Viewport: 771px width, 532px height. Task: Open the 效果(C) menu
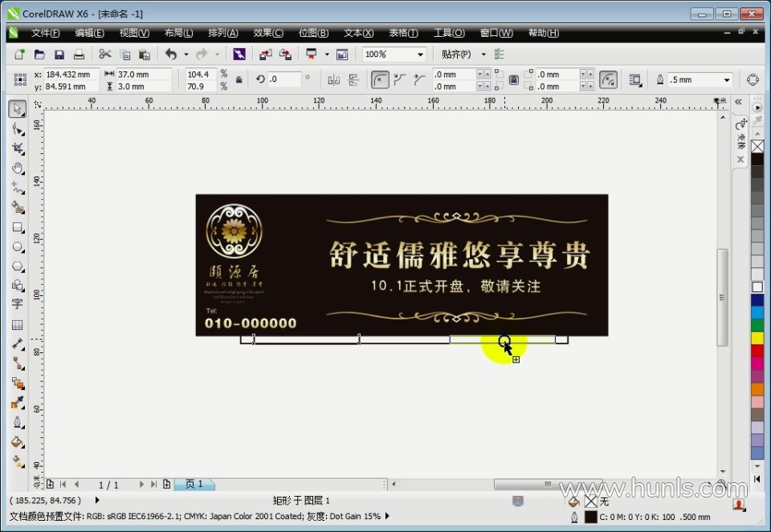267,33
